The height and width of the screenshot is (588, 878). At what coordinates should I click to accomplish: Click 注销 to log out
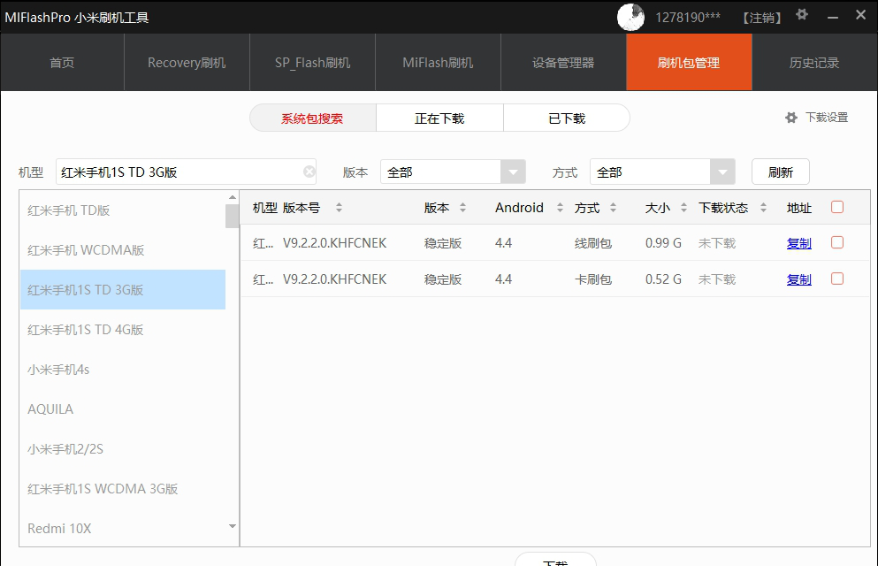[761, 18]
